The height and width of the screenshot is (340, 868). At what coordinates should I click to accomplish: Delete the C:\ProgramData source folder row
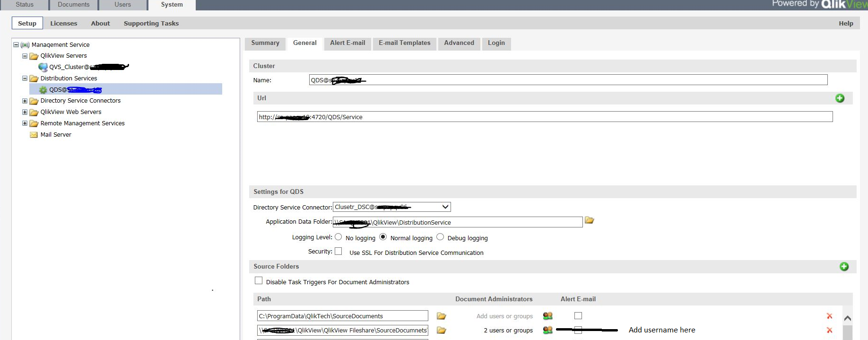point(829,316)
